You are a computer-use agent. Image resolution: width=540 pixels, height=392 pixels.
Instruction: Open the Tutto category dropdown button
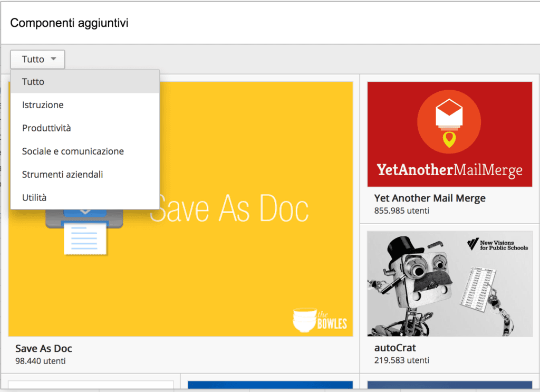tap(37, 59)
